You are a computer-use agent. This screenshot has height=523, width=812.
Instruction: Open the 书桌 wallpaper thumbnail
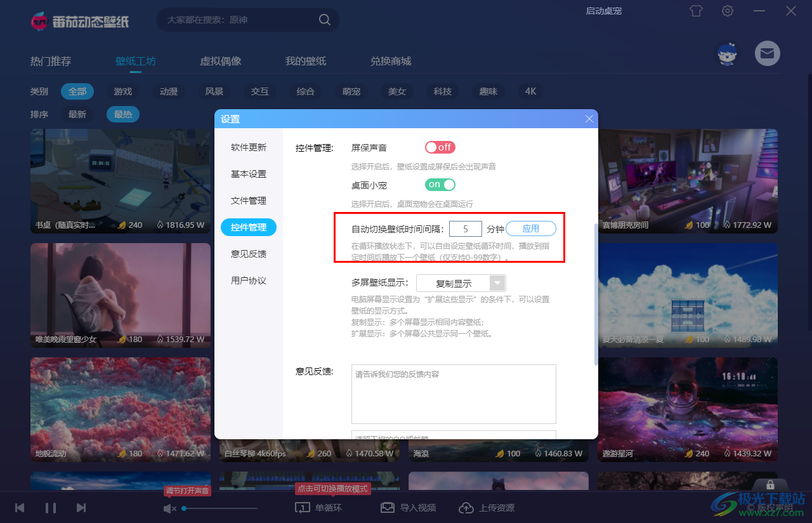(x=121, y=181)
